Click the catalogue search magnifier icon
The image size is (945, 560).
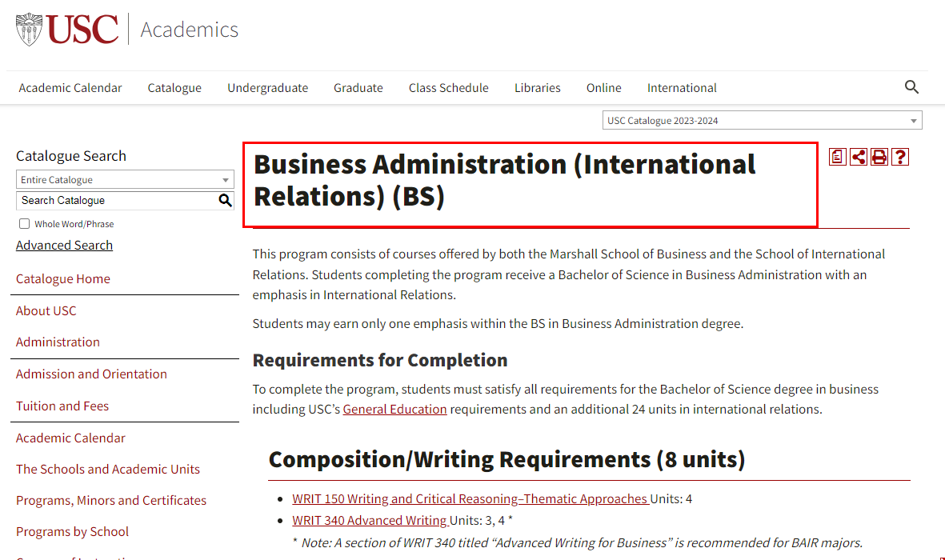(x=225, y=200)
